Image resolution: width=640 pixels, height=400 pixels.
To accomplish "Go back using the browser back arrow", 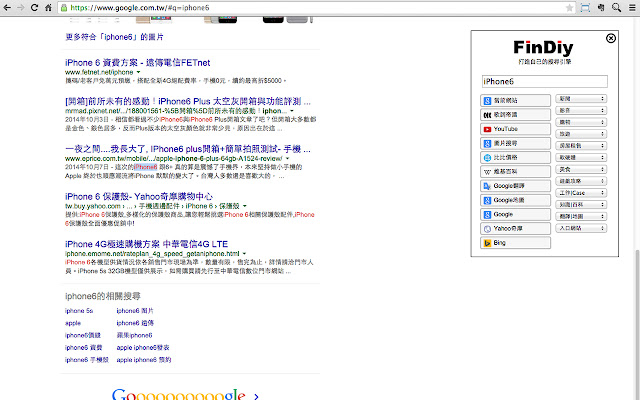I will (x=7, y=7).
